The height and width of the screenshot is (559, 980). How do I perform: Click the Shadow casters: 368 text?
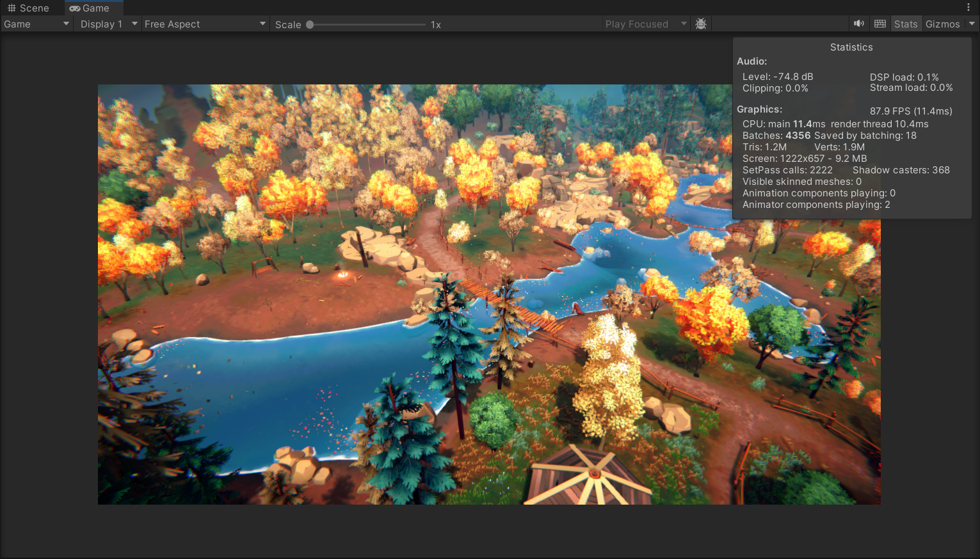pos(901,170)
